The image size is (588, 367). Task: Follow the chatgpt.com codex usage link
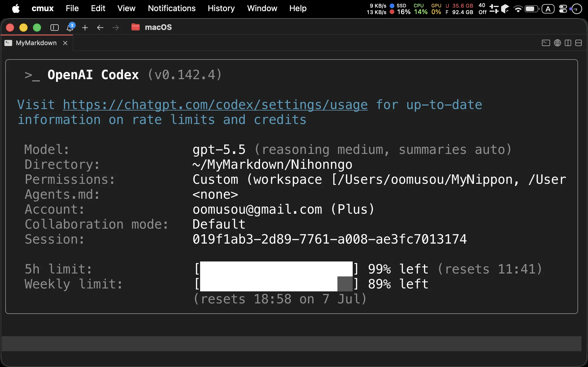215,105
